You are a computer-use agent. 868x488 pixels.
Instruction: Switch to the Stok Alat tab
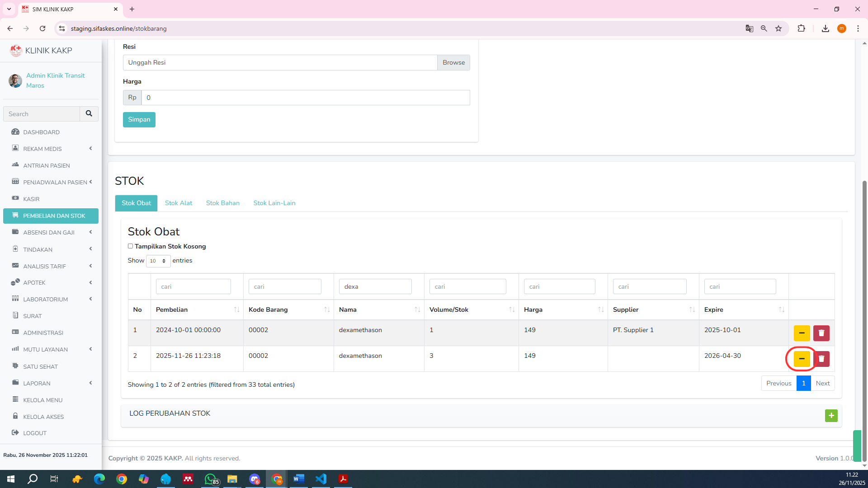[178, 203]
